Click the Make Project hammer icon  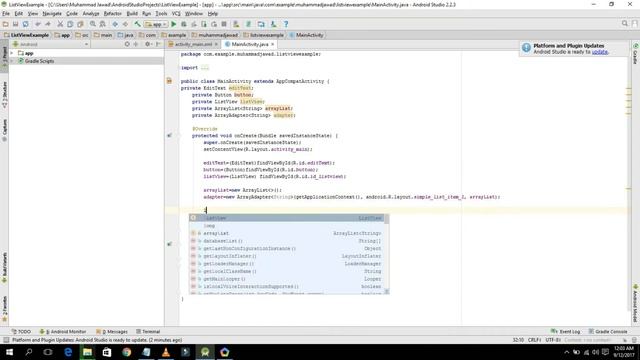pos(138,24)
